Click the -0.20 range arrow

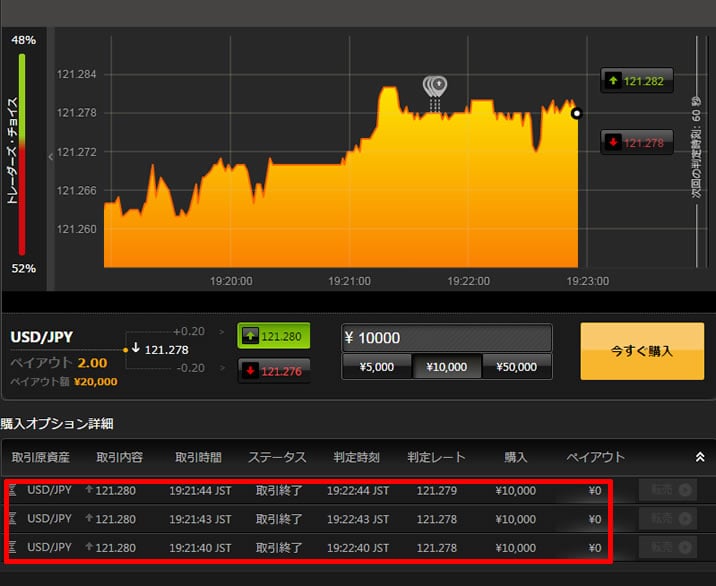[x=221, y=368]
